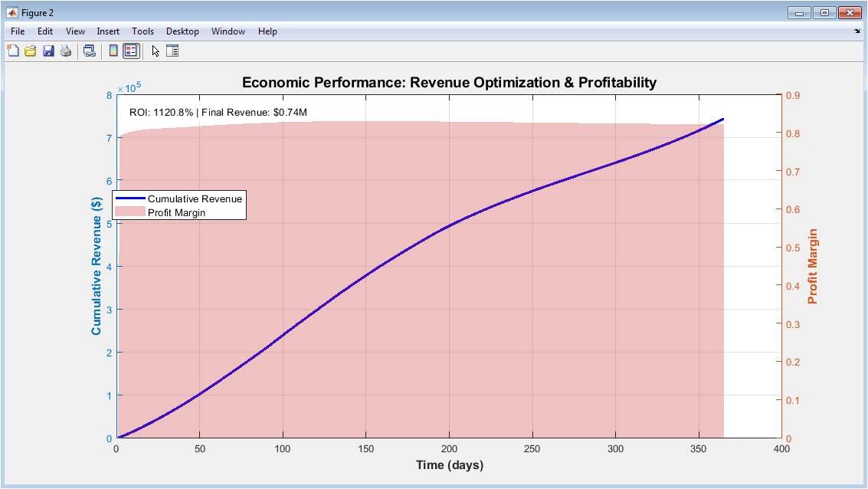Select the chart title text
This screenshot has height=489, width=868.
(x=449, y=83)
